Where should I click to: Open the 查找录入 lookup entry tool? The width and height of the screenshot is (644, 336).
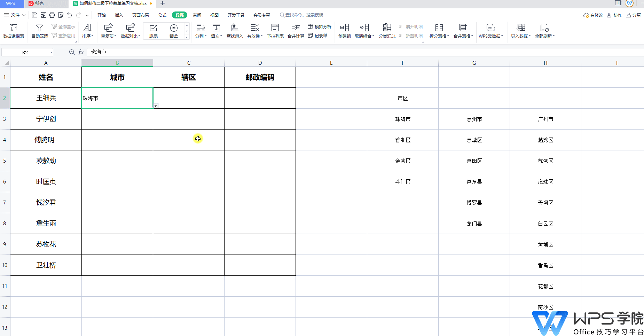click(x=235, y=31)
